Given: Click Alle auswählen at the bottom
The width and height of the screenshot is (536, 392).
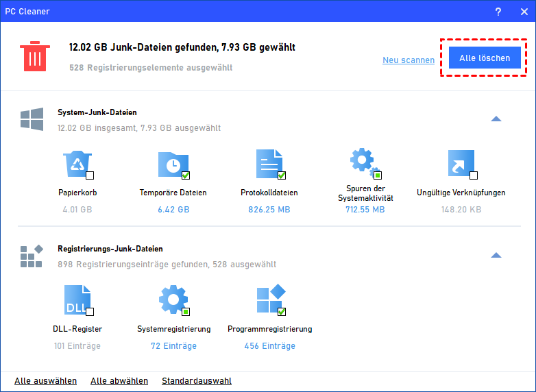Looking at the screenshot, I should [45, 381].
